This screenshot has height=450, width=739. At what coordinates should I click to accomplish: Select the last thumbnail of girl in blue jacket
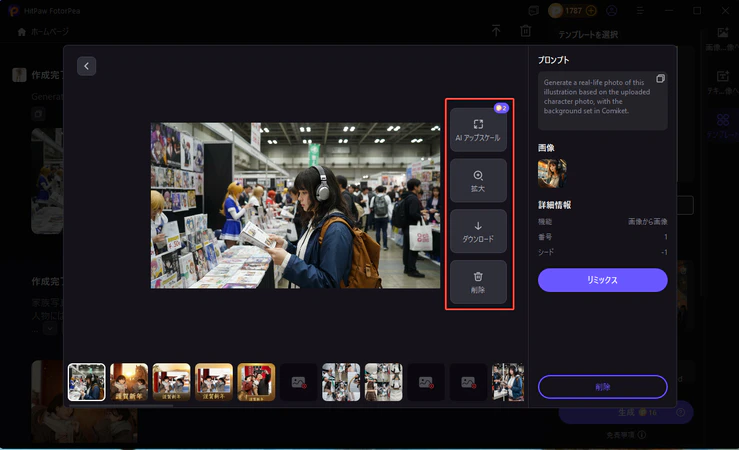[508, 382]
